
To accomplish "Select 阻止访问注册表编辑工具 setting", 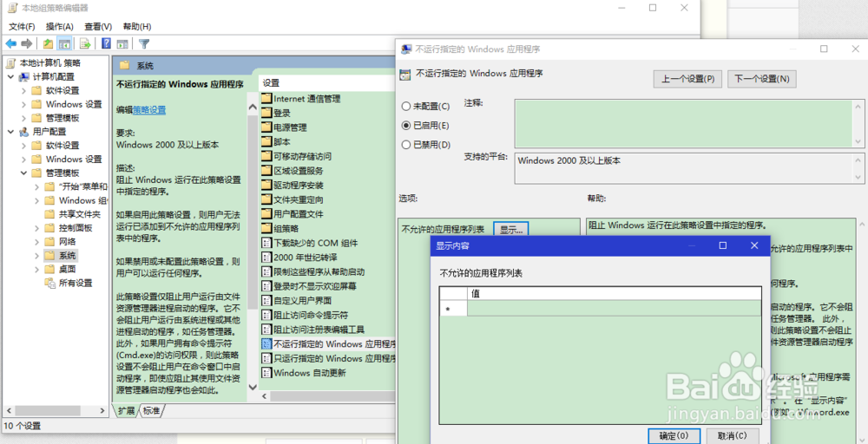I will click(x=319, y=330).
